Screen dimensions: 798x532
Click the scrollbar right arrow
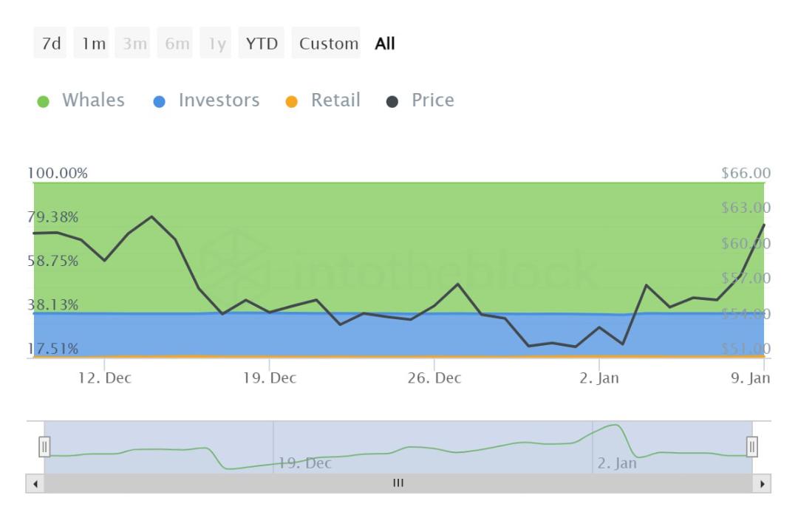pyautogui.click(x=762, y=484)
